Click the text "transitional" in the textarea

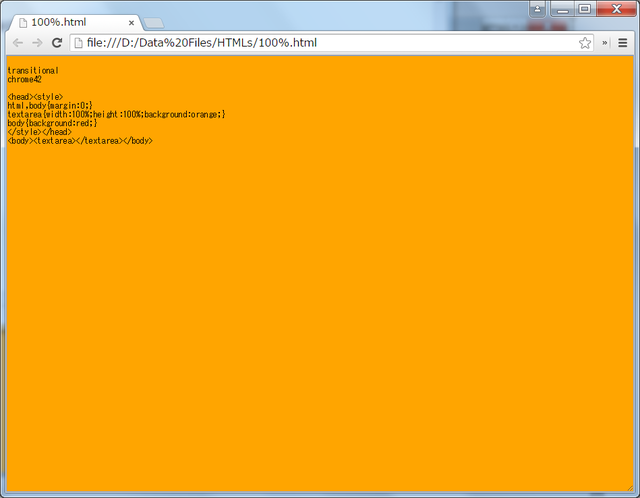tap(33, 71)
